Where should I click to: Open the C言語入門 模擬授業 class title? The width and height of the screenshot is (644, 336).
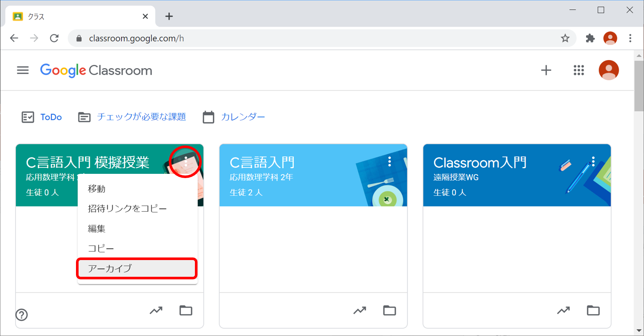point(88,162)
